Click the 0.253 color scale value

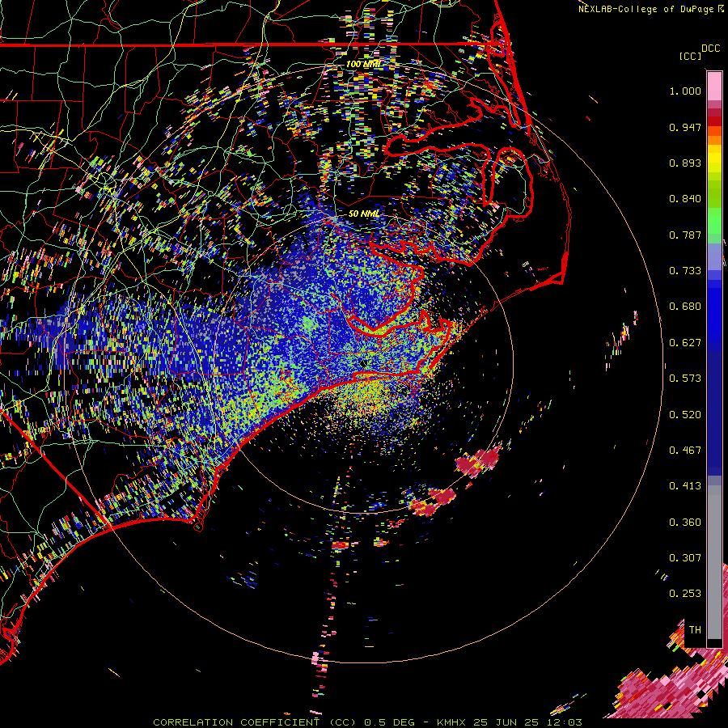[x=685, y=594]
